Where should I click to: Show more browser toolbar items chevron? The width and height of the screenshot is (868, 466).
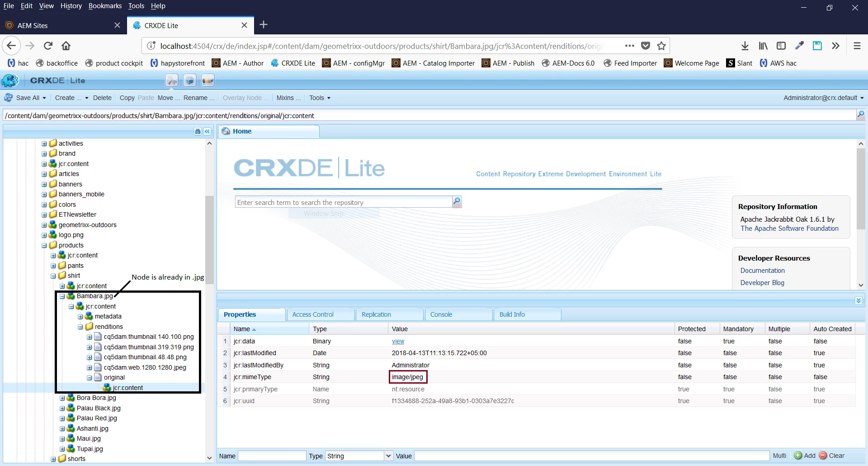pyautogui.click(x=835, y=46)
